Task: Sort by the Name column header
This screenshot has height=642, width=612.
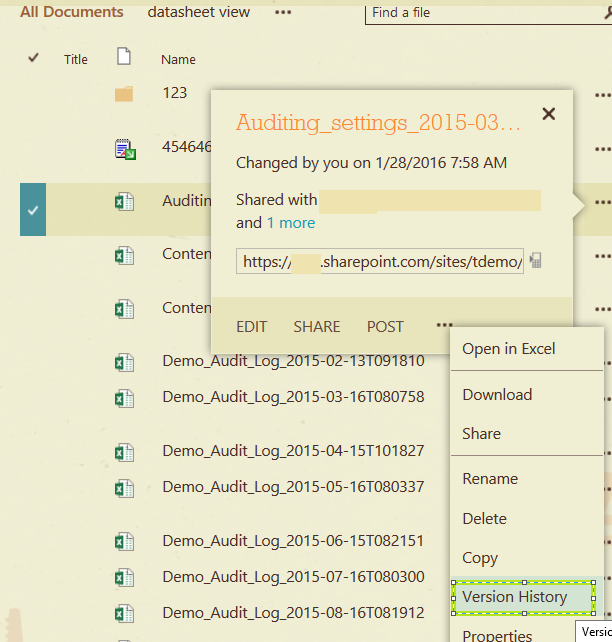Action: [x=178, y=60]
